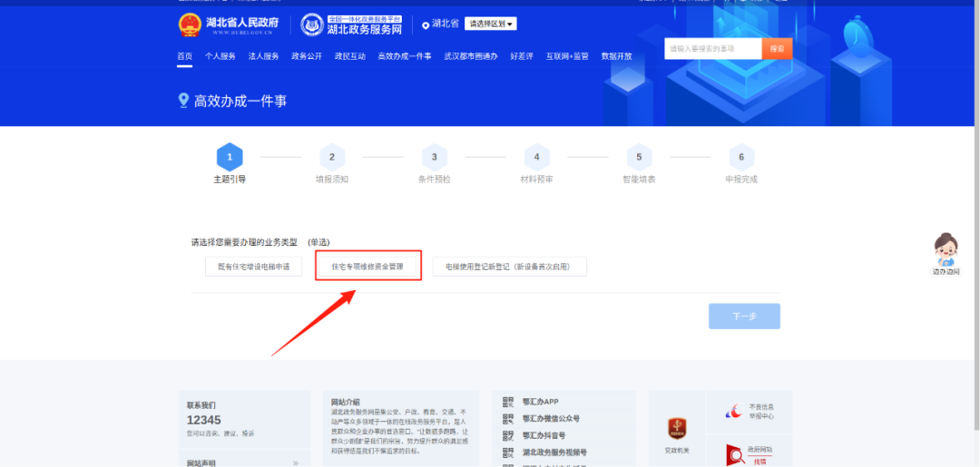This screenshot has width=980, height=467.
Task: Select 既有住宅增设电梯申请 business type
Action: coord(253,267)
